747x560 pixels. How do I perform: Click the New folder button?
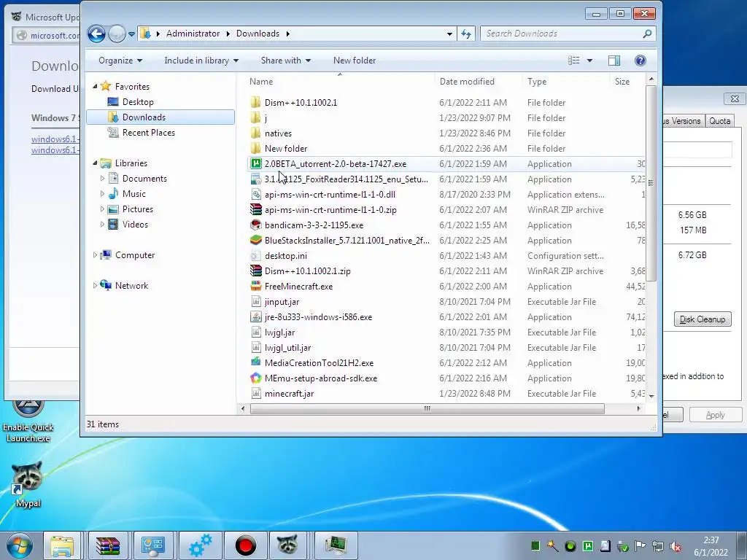click(355, 61)
